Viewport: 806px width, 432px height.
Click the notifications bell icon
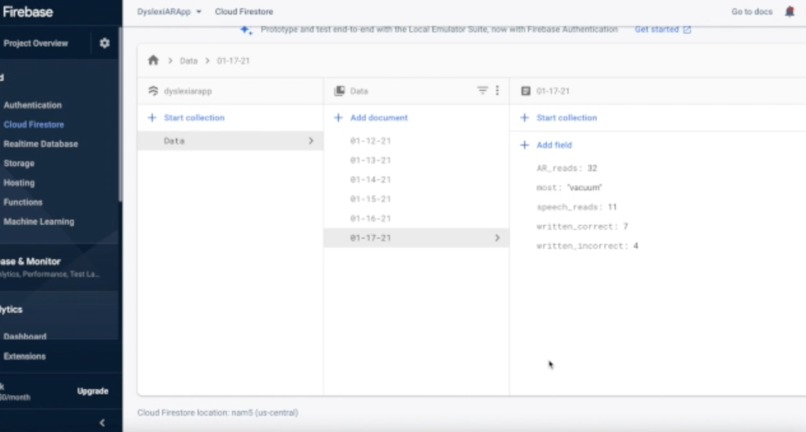point(790,11)
